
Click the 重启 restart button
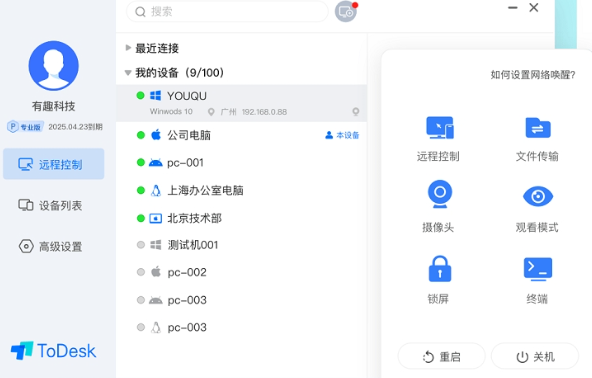[441, 356]
